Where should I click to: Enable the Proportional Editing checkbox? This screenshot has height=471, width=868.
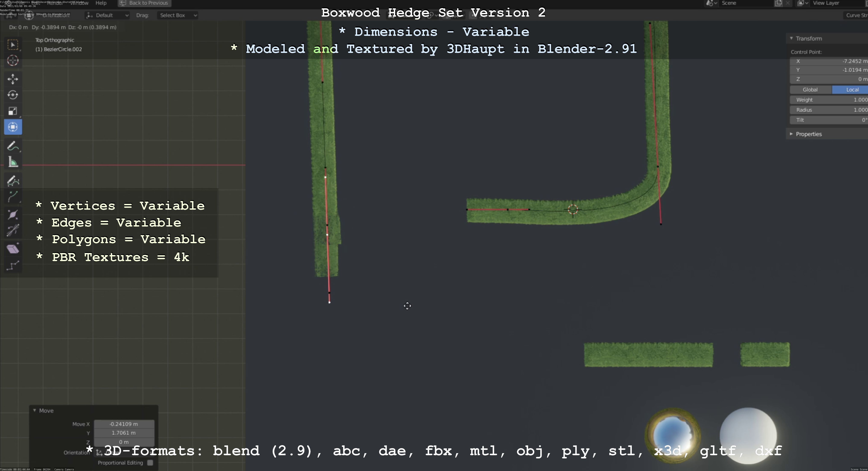point(150,463)
